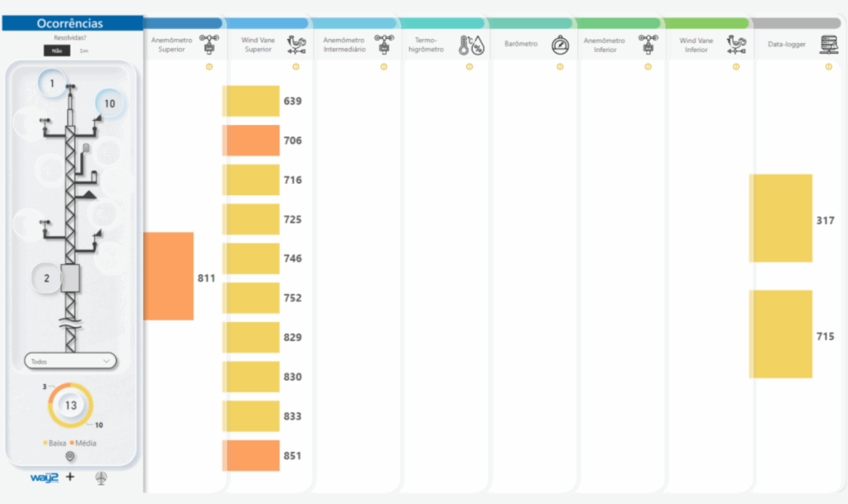This screenshot has height=504, width=848.
Task: Click the Termo-higrômetro thermometer icon
Action: [470, 44]
